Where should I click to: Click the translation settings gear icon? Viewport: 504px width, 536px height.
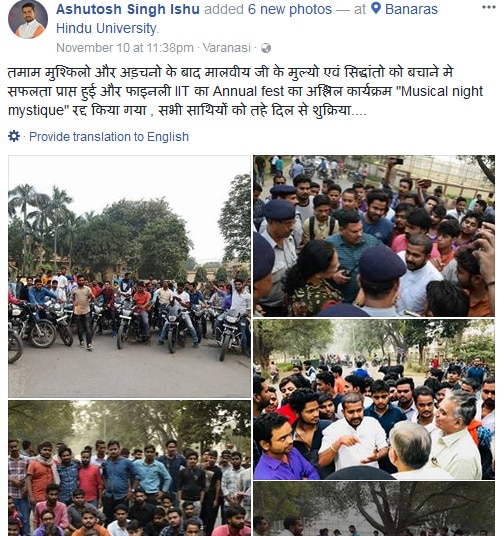(x=14, y=136)
